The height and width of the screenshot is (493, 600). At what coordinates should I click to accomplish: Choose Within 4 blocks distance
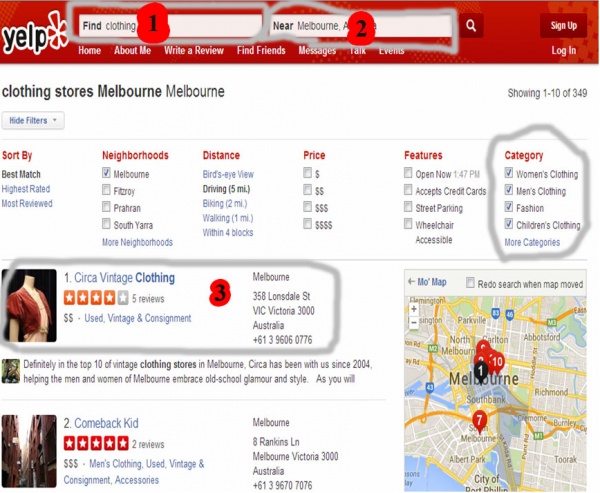(228, 232)
